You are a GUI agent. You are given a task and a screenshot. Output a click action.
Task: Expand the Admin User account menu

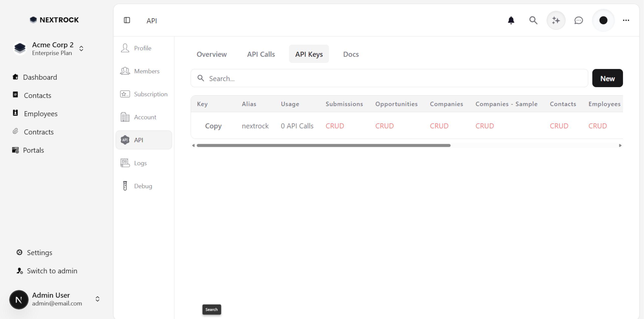98,299
